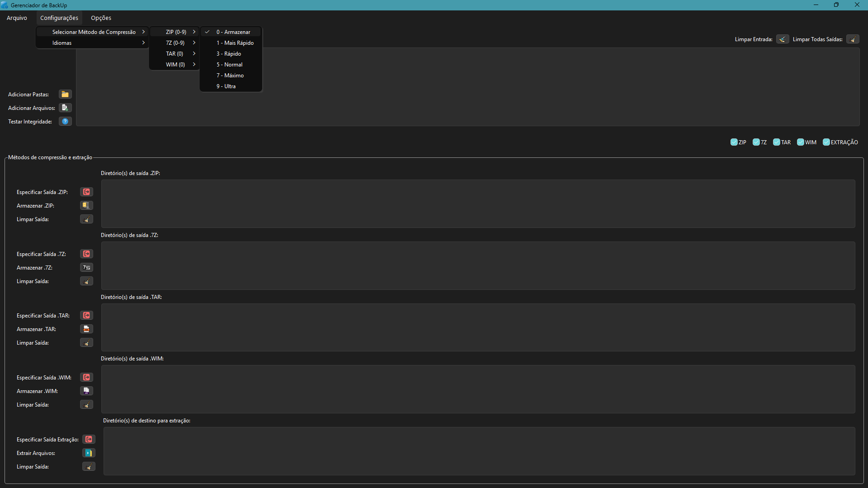
Task: Expand the WIM (0) submenu
Action: [175, 64]
